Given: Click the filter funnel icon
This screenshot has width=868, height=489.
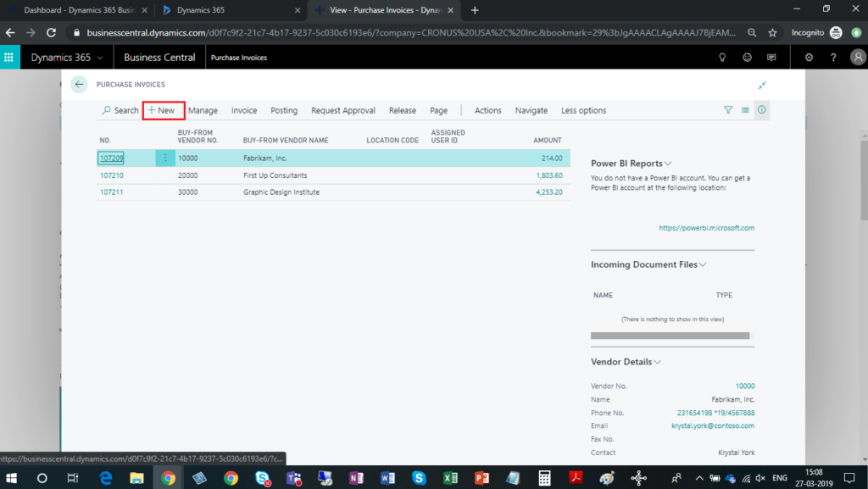Looking at the screenshot, I should 728,110.
